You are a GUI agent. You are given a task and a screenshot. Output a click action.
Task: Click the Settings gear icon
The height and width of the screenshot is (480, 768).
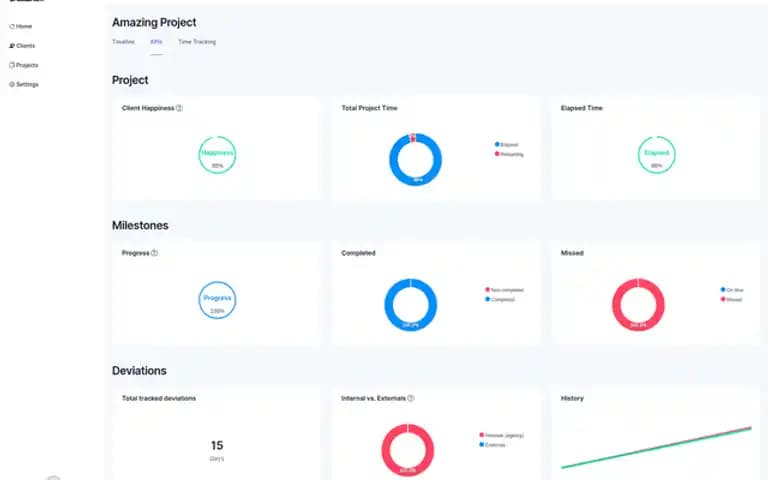pyautogui.click(x=12, y=84)
